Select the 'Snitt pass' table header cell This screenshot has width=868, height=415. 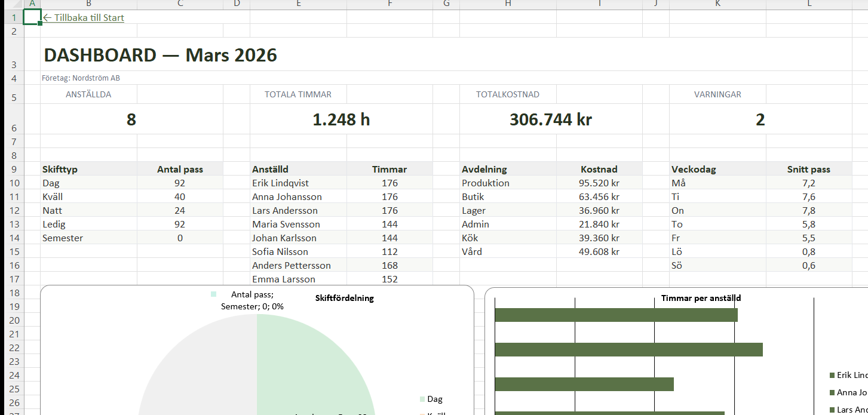tap(809, 170)
